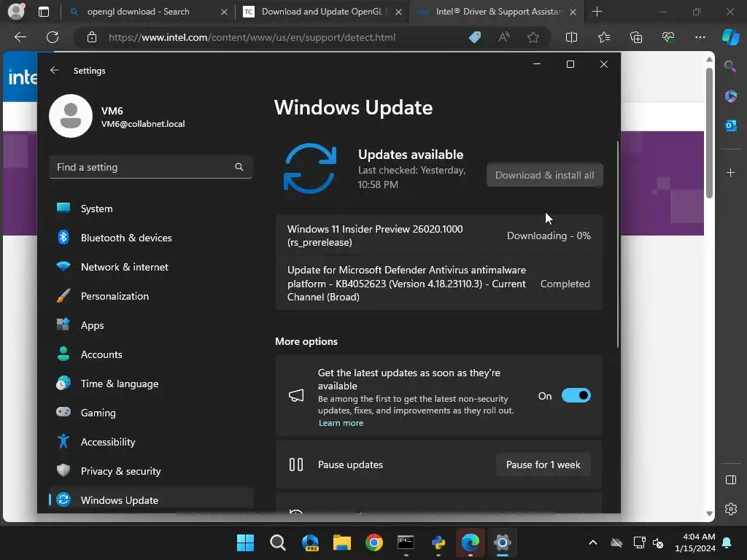Viewport: 747px width, 560px height.
Task: Go back in Settings window
Action: (x=55, y=71)
